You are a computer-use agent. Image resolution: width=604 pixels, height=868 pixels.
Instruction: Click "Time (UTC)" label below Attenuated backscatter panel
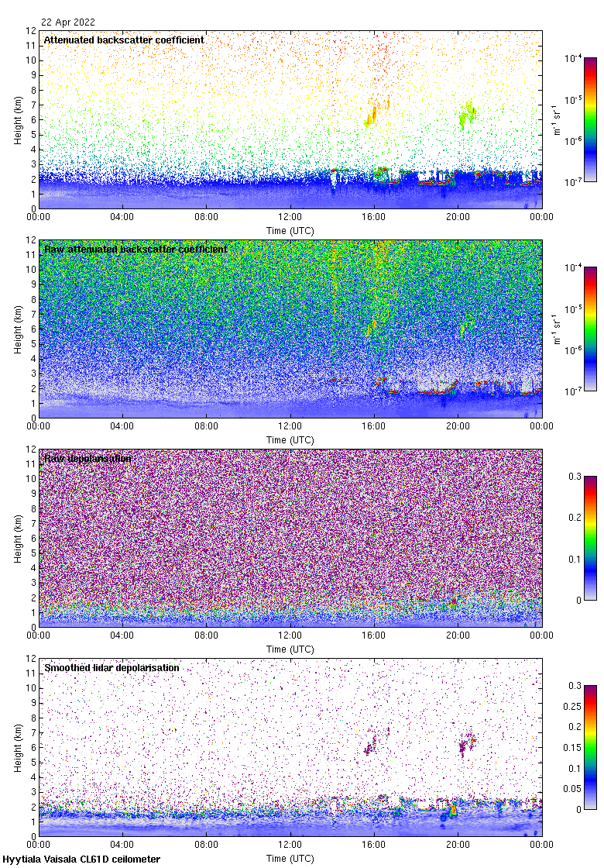pos(290,231)
